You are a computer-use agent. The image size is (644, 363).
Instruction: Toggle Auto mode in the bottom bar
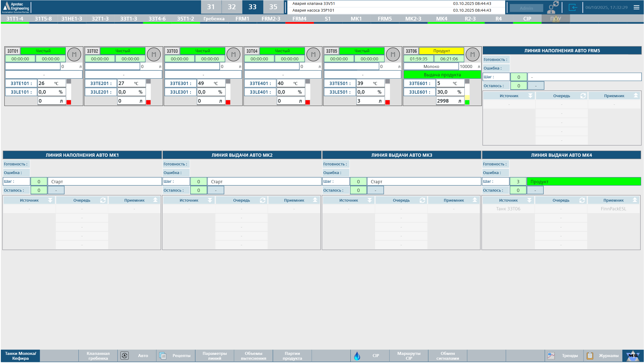(124, 356)
